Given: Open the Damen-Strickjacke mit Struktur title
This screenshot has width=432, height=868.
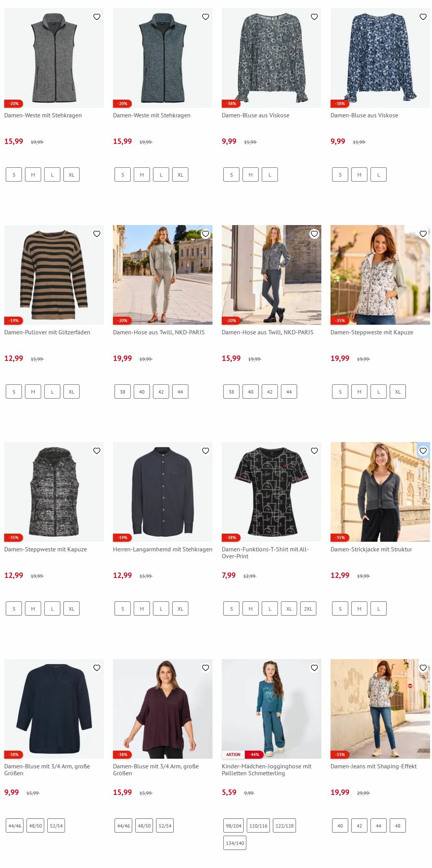Looking at the screenshot, I should (x=371, y=549).
